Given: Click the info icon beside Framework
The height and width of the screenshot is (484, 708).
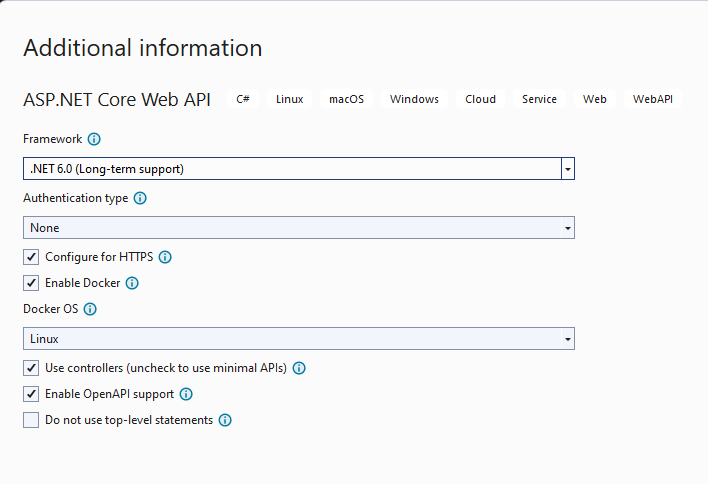Looking at the screenshot, I should (x=95, y=140).
